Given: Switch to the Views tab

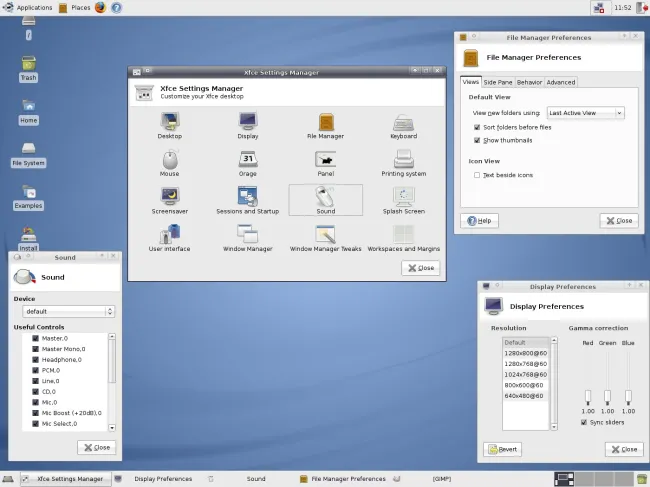Looking at the screenshot, I should (471, 82).
